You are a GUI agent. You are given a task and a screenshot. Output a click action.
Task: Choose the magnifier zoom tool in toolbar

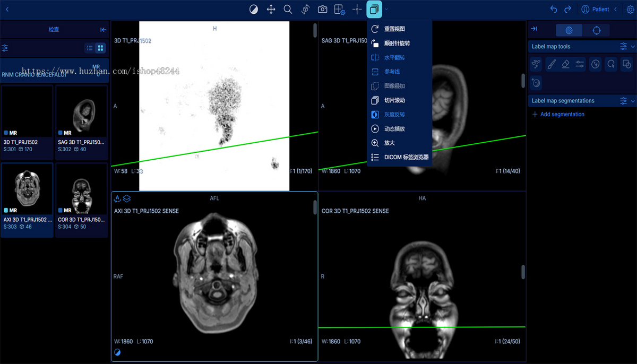tap(288, 10)
